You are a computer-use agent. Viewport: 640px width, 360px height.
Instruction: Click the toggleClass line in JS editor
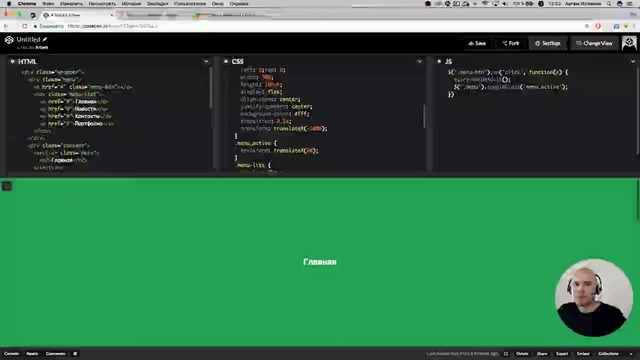pyautogui.click(x=510, y=87)
